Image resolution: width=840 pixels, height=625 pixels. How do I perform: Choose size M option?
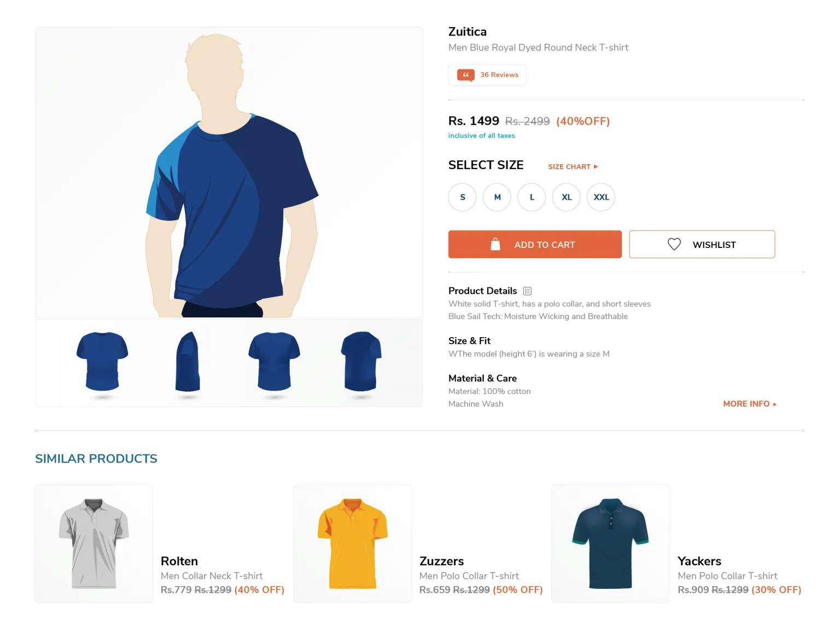coord(497,197)
